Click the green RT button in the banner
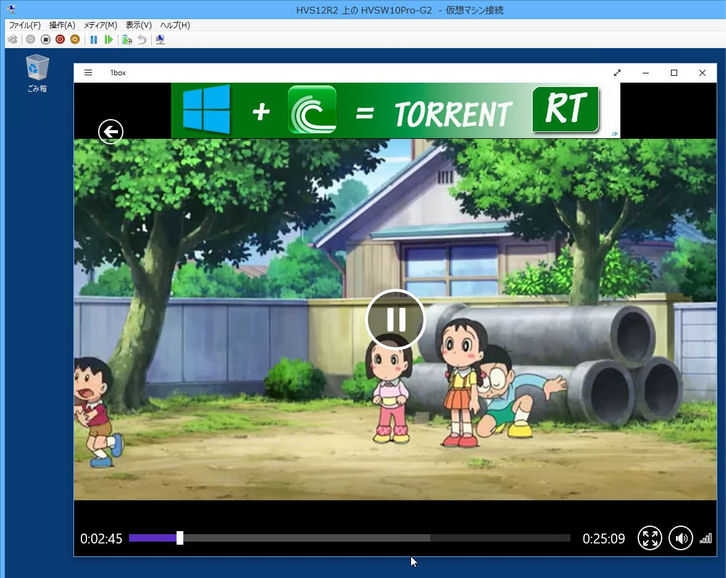The height and width of the screenshot is (578, 726). pyautogui.click(x=566, y=109)
